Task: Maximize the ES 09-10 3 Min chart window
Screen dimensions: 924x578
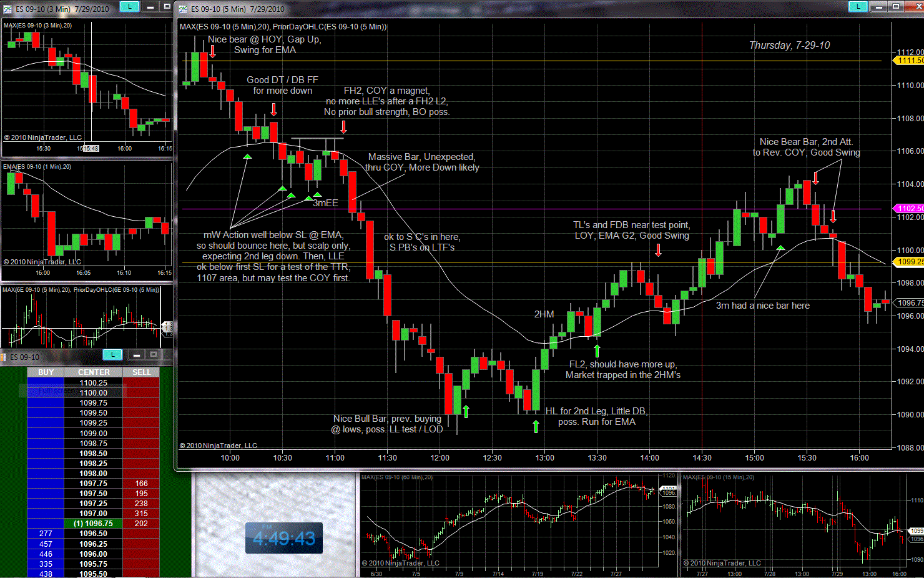Action: coord(167,6)
